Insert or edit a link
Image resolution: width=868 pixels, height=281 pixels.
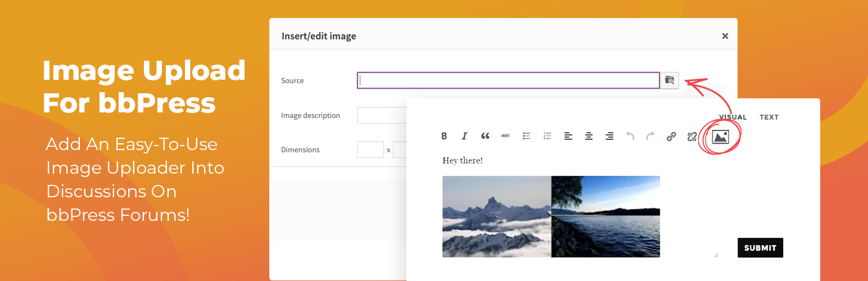[671, 136]
